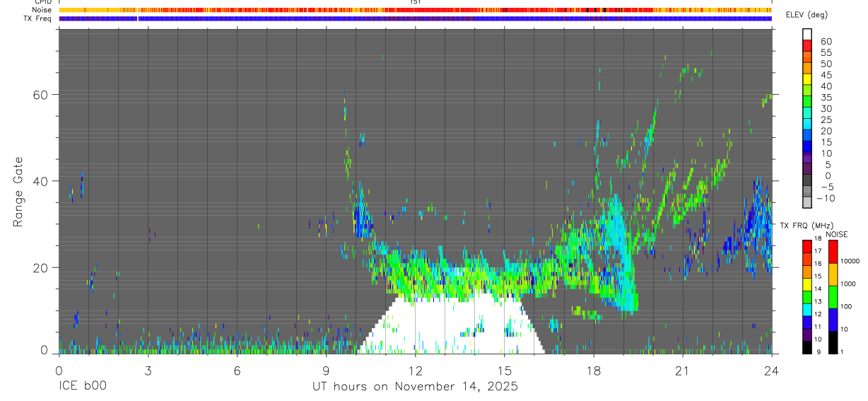Click the "Range Gate" y-axis title
868x401 pixels.
click(x=18, y=192)
